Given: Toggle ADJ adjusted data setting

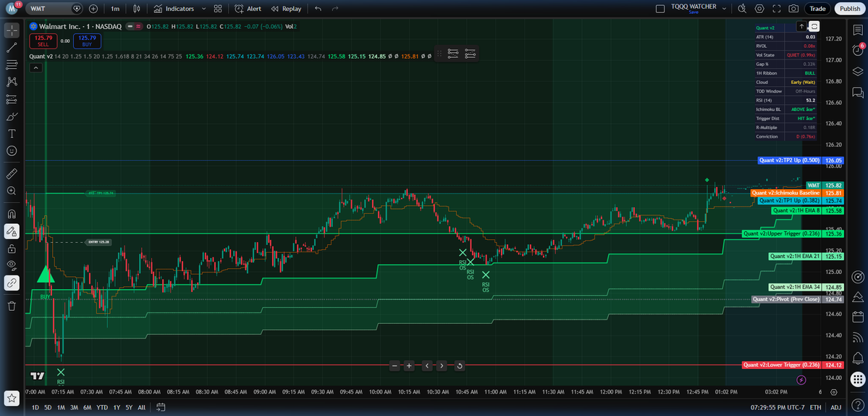Looking at the screenshot, I should pyautogui.click(x=836, y=408).
